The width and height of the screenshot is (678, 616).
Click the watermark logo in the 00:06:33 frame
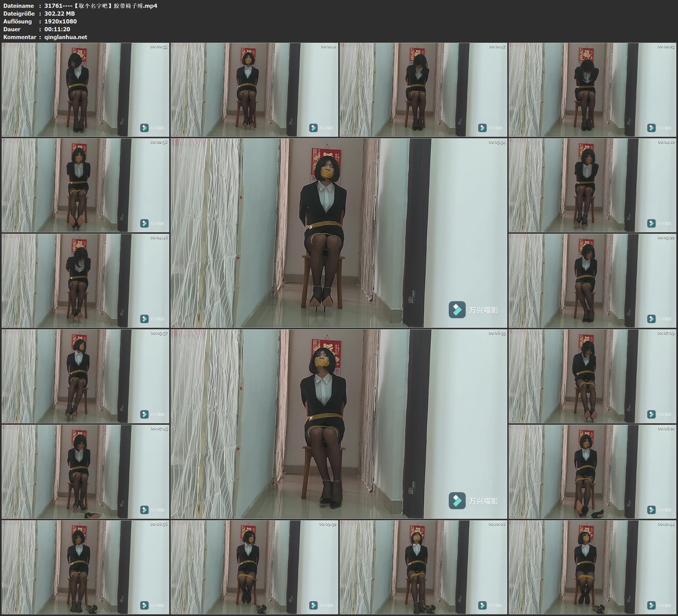click(457, 501)
